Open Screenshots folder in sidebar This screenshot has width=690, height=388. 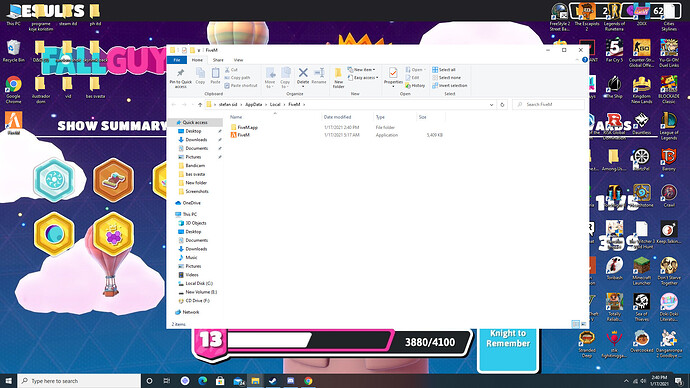click(x=197, y=191)
